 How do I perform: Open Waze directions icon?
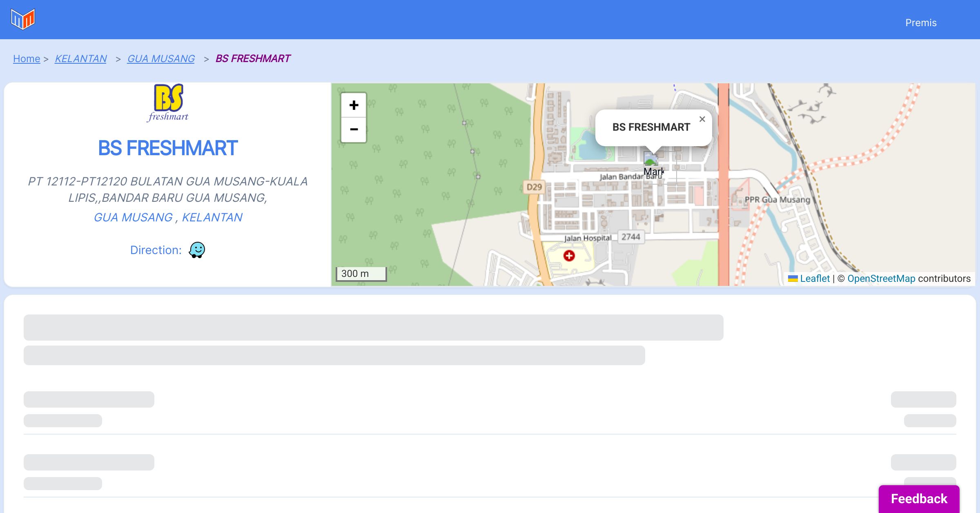tap(197, 250)
